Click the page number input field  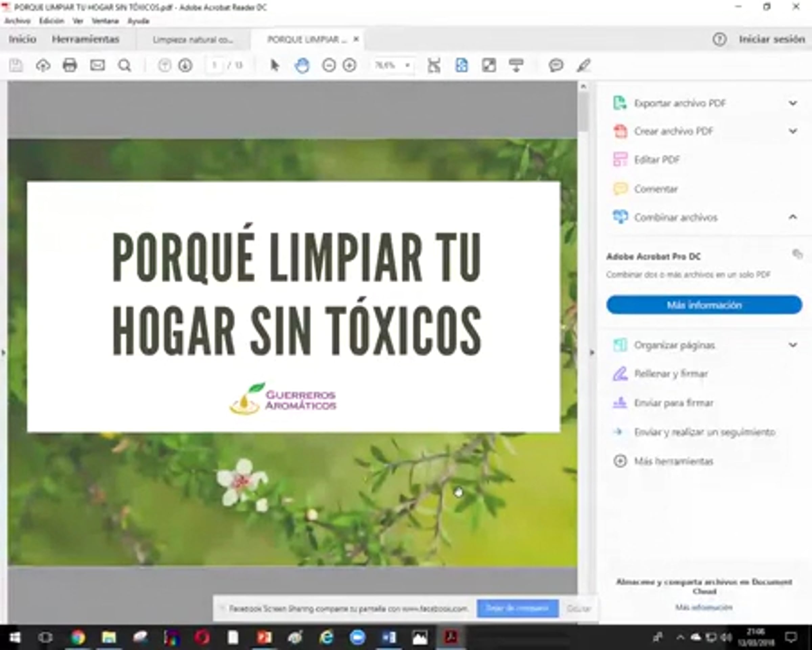tap(215, 66)
